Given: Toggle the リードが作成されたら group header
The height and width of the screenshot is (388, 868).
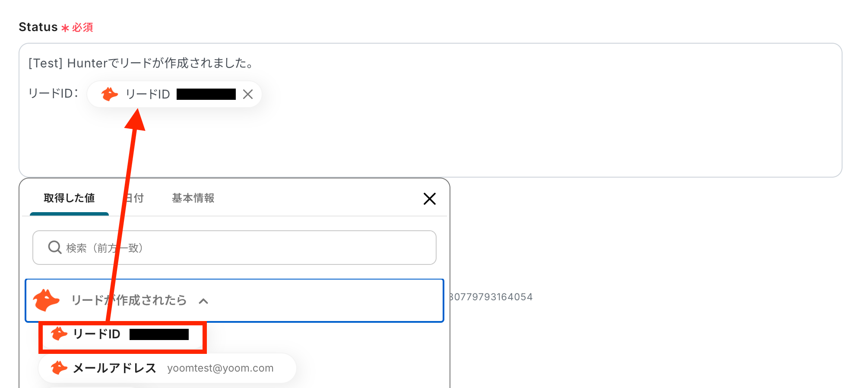Looking at the screenshot, I should (129, 300).
